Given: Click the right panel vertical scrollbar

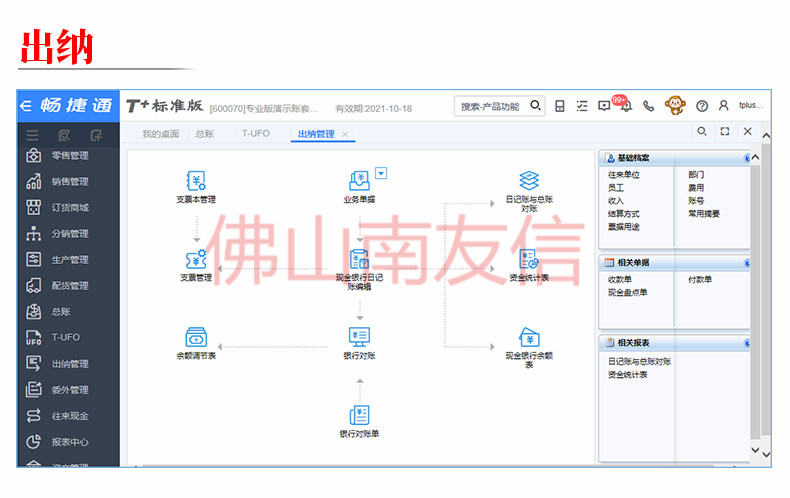Looking at the screenshot, I should [755, 302].
